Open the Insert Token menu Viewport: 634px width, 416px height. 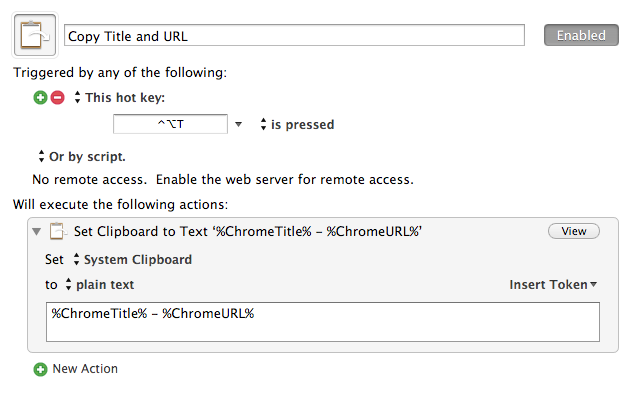553,285
